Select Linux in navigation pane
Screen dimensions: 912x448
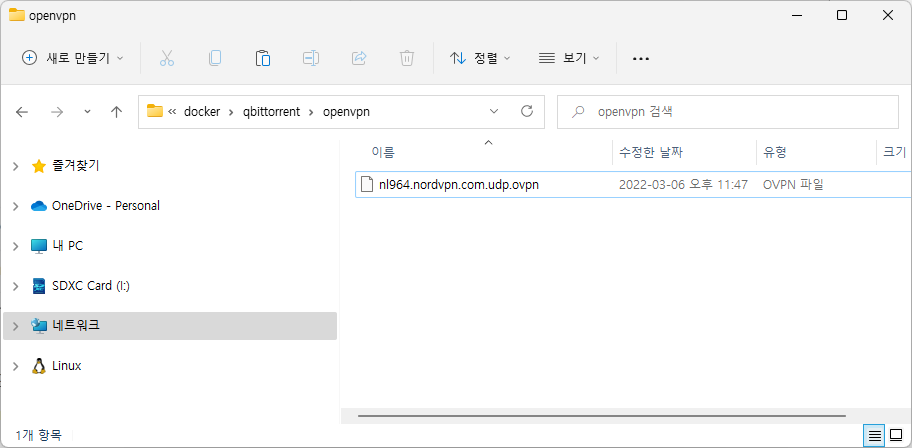click(66, 365)
